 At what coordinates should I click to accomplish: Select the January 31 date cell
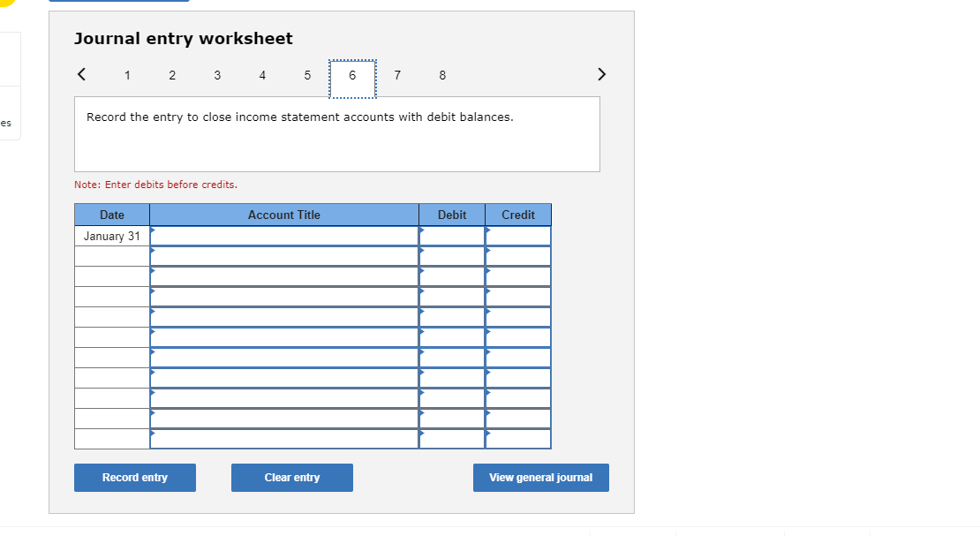point(112,236)
